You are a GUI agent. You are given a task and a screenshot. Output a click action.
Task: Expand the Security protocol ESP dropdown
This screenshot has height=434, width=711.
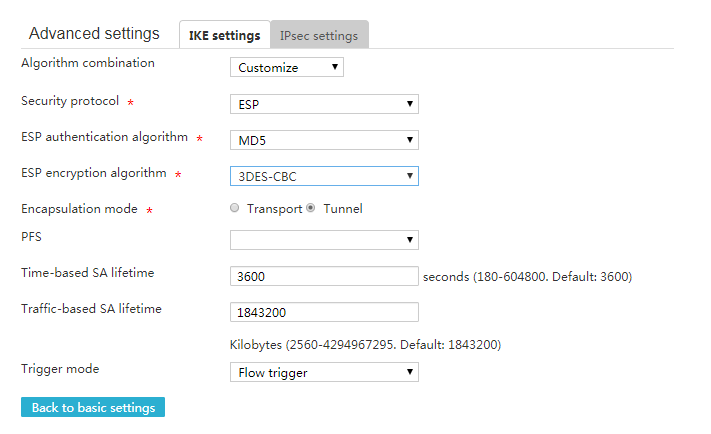324,104
